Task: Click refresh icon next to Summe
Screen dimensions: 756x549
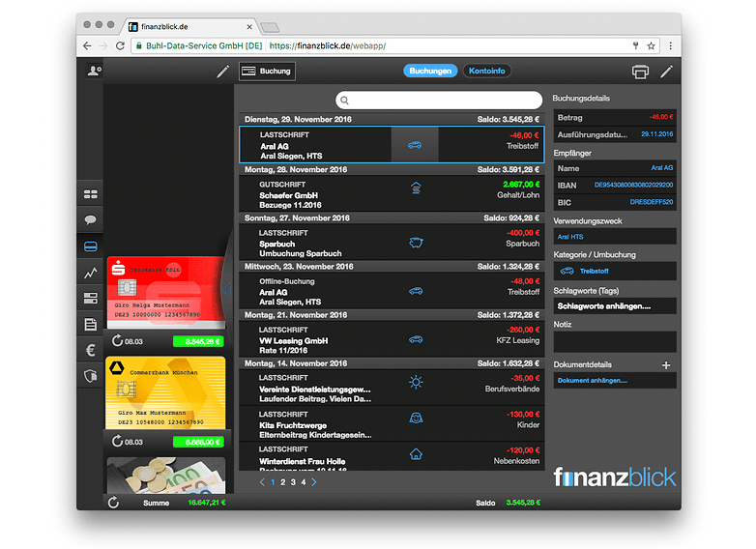Action: tap(114, 503)
